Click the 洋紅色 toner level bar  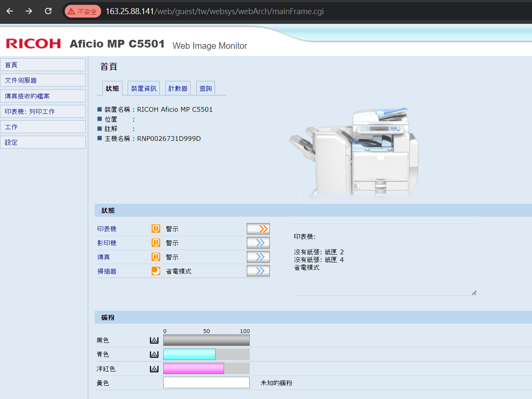(x=206, y=369)
